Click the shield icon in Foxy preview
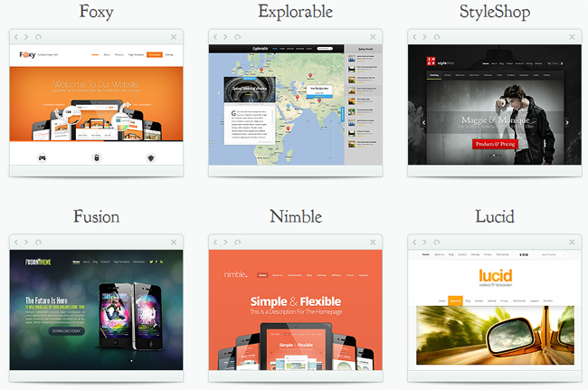 (151, 157)
